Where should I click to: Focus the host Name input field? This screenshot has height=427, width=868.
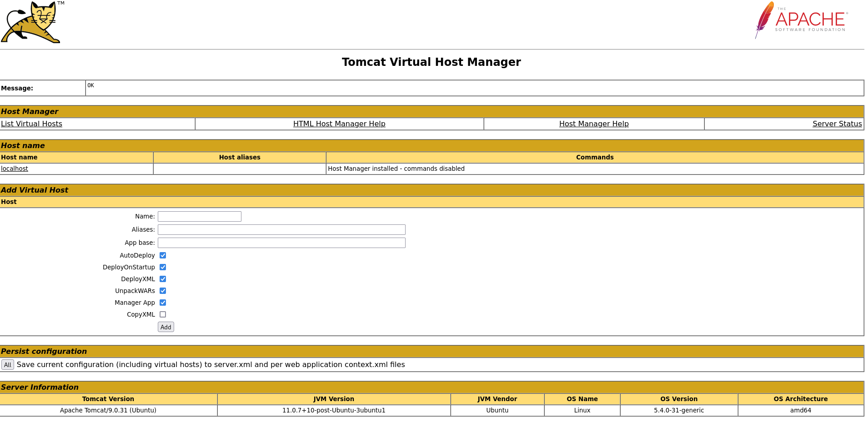click(x=200, y=217)
